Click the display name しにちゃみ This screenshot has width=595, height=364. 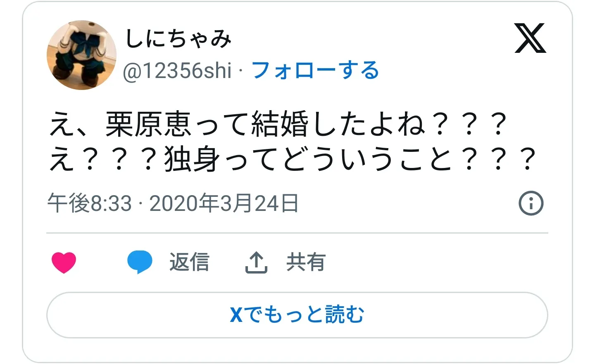point(178,39)
